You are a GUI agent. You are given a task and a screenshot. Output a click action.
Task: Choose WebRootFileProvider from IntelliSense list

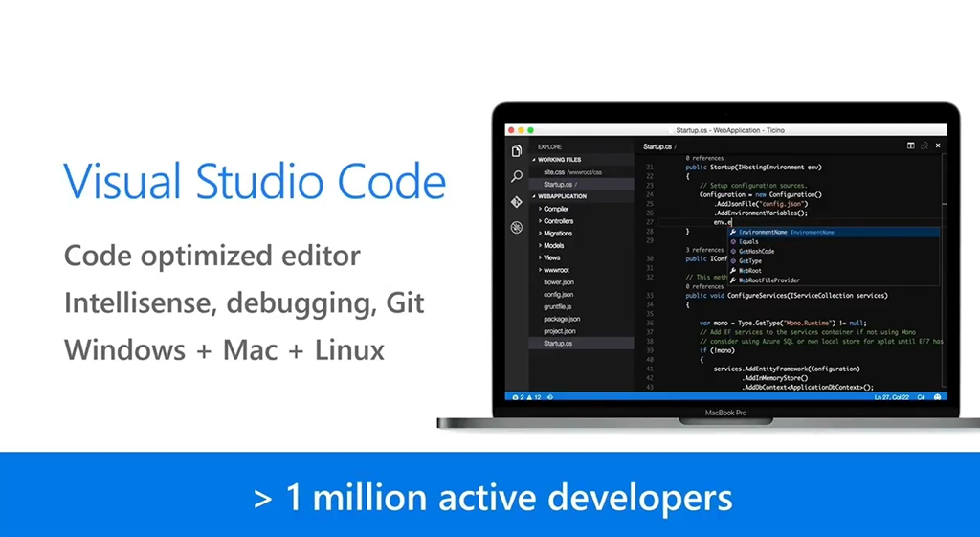click(769, 280)
